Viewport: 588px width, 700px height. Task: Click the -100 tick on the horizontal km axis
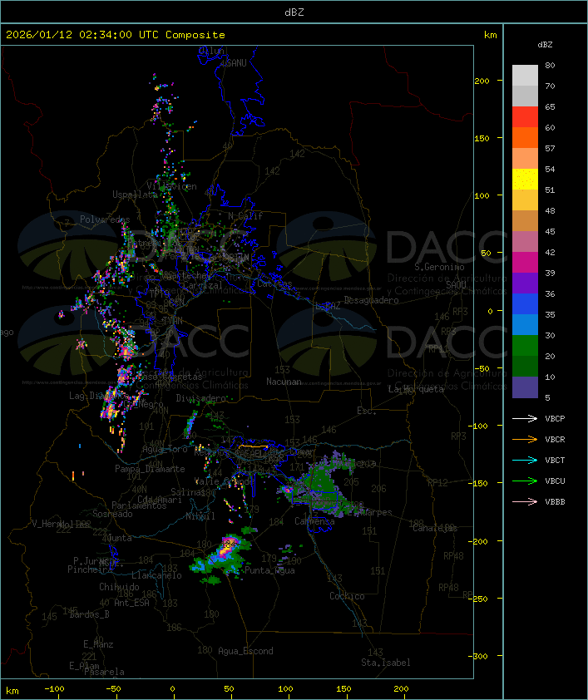[54, 689]
